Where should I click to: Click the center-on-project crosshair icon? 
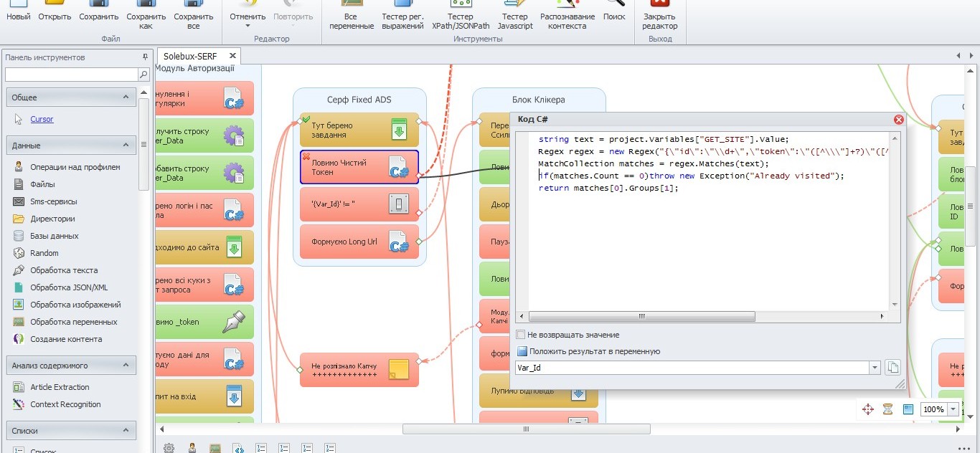point(867,409)
